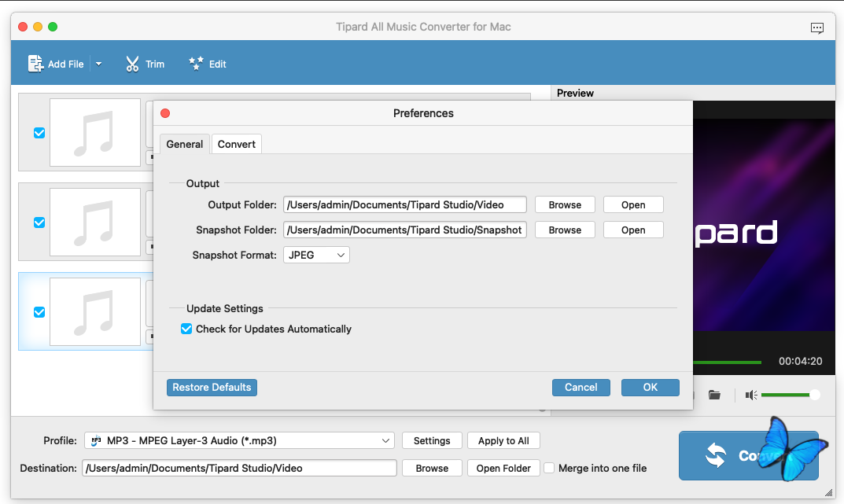Open the Snapshot Format JPEG dropdown

[x=316, y=255]
